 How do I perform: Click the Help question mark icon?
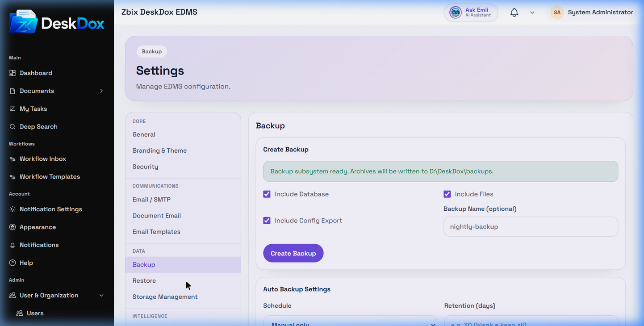pyautogui.click(x=13, y=263)
